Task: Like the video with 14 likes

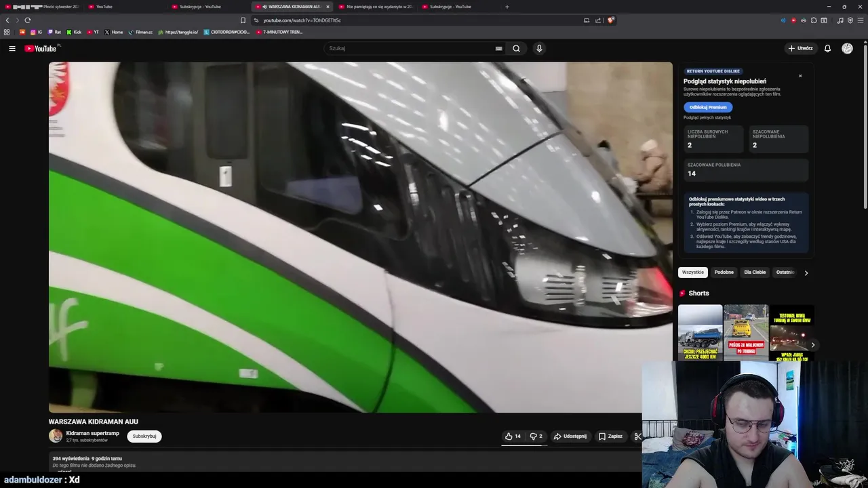Action: point(513,436)
